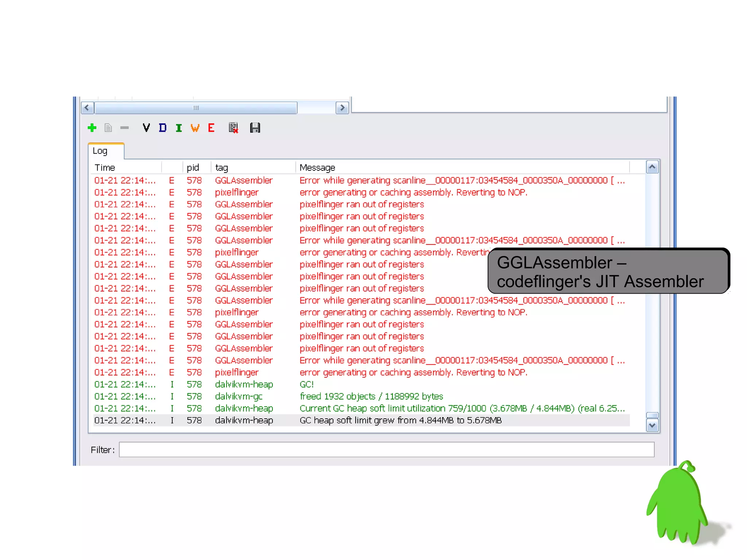The image size is (747, 560).
Task: Select the 'freed 1932 objects' log row
Action: pyautogui.click(x=361, y=396)
